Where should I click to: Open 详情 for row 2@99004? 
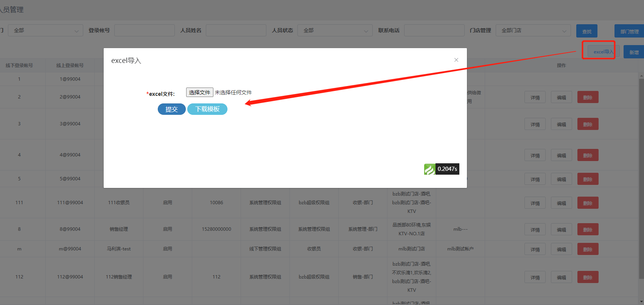click(x=535, y=97)
